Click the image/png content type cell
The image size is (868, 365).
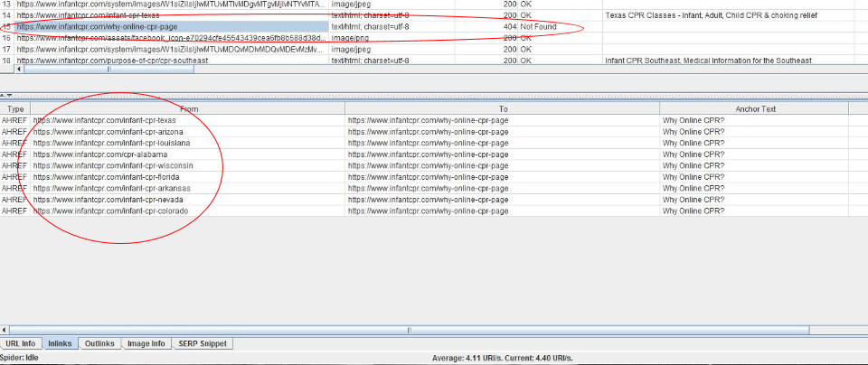(392, 38)
